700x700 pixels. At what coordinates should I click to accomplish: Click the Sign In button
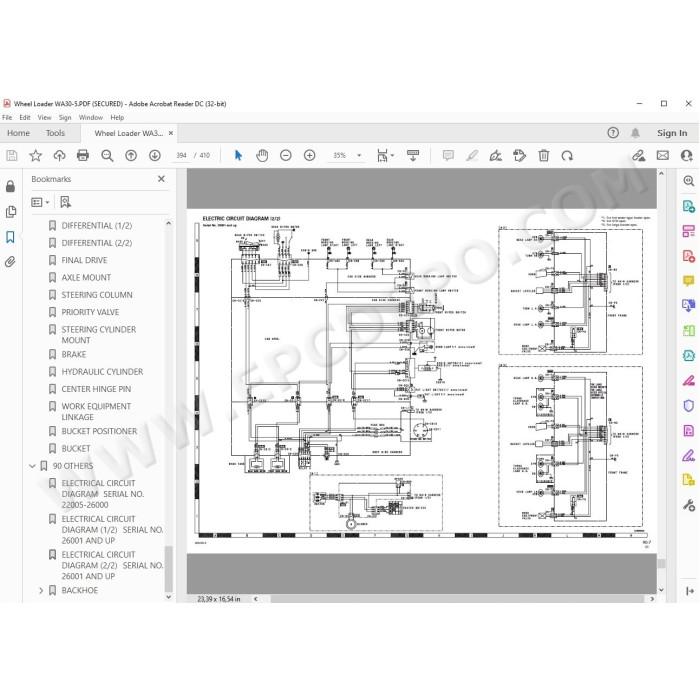coord(672,133)
